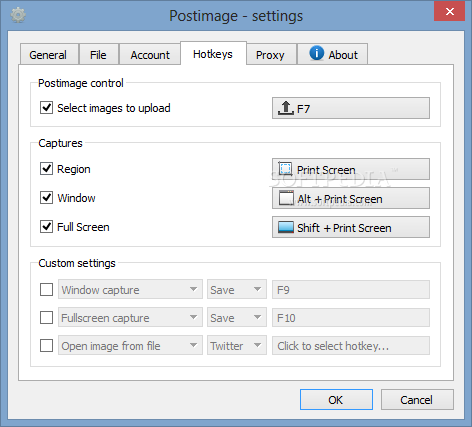Switch to the Account tab
The image size is (472, 427).
coord(150,54)
